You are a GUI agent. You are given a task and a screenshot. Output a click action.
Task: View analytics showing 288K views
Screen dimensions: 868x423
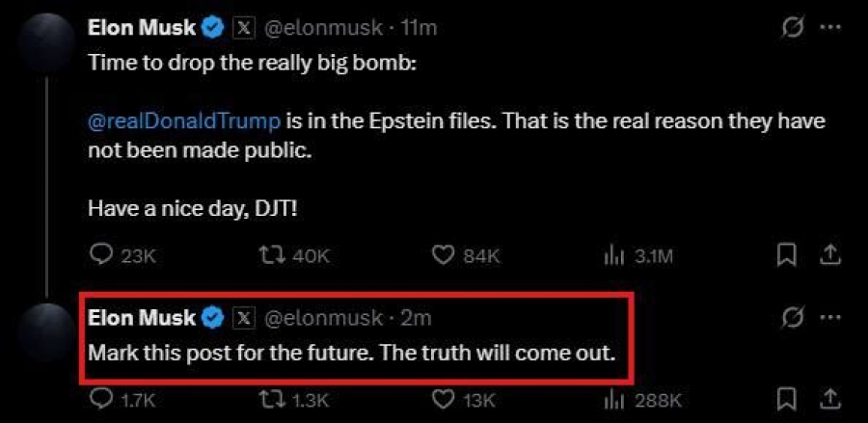(x=641, y=400)
